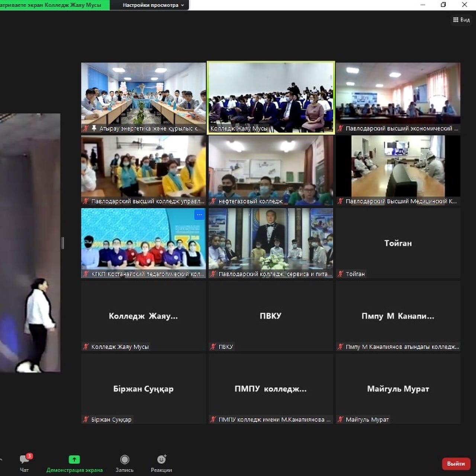Click the Record circle icon
Screen dimensions: 476x476
pyautogui.click(x=125, y=460)
